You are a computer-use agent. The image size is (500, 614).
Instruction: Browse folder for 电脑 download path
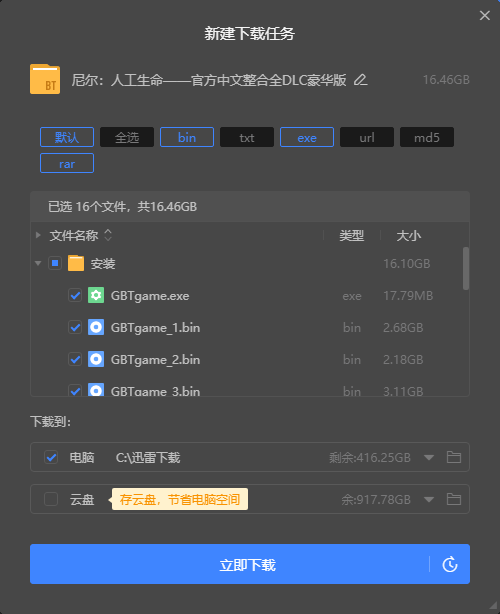coord(454,457)
